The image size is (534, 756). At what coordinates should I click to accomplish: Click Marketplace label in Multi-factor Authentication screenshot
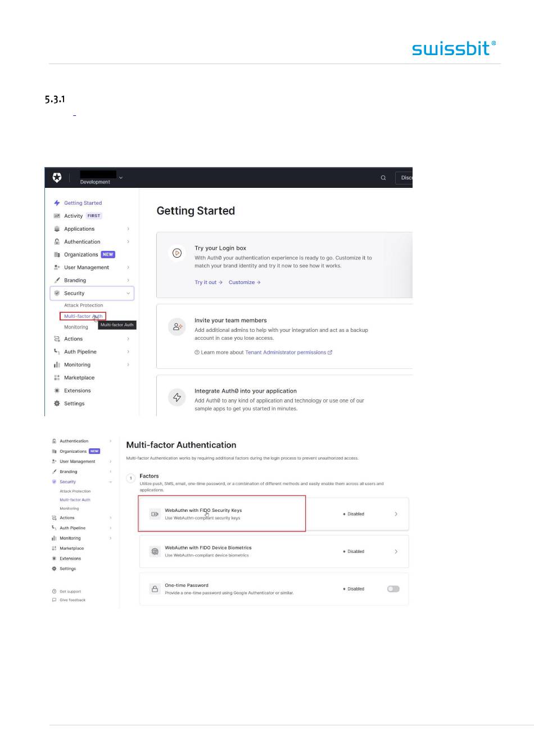[x=71, y=548]
